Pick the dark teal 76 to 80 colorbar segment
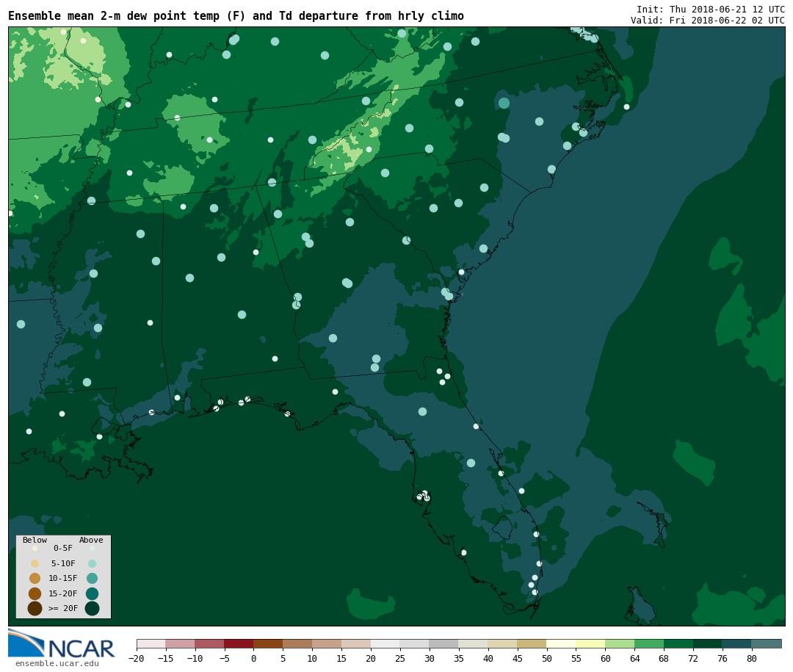 738,644
